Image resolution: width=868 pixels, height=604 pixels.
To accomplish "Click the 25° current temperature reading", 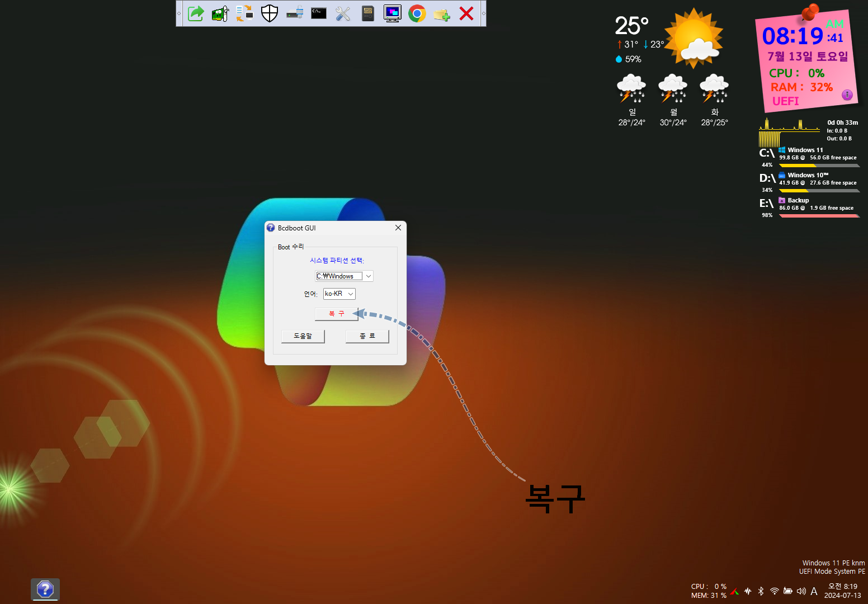I will [632, 26].
